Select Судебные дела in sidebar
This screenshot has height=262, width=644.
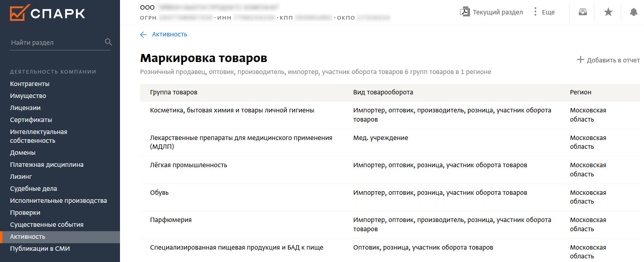[34, 189]
